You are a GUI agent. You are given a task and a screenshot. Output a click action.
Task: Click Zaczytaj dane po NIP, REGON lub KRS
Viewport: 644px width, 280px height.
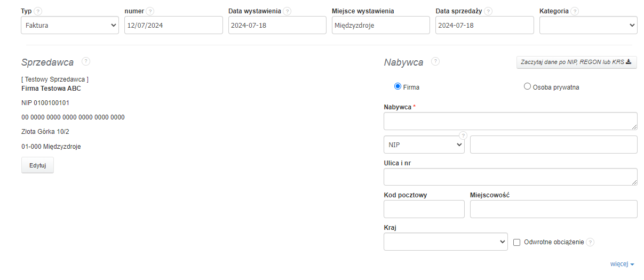click(x=576, y=62)
